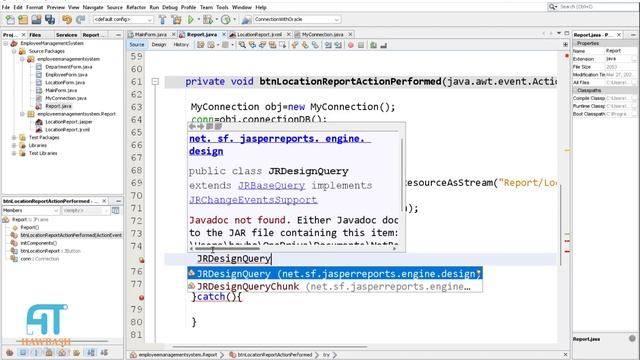Screen dimensions: 640x360
Task: Switch to Design view button
Action: (159, 45)
